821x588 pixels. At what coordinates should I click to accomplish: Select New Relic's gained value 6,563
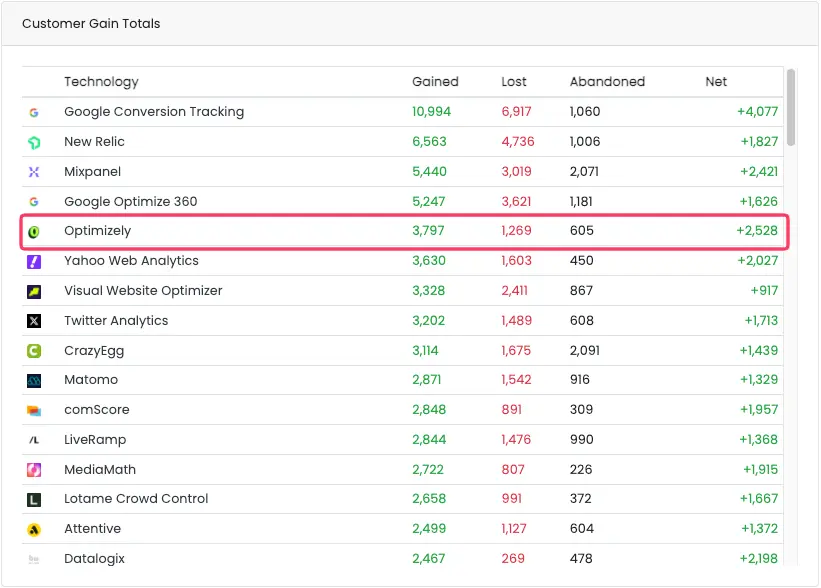(429, 141)
